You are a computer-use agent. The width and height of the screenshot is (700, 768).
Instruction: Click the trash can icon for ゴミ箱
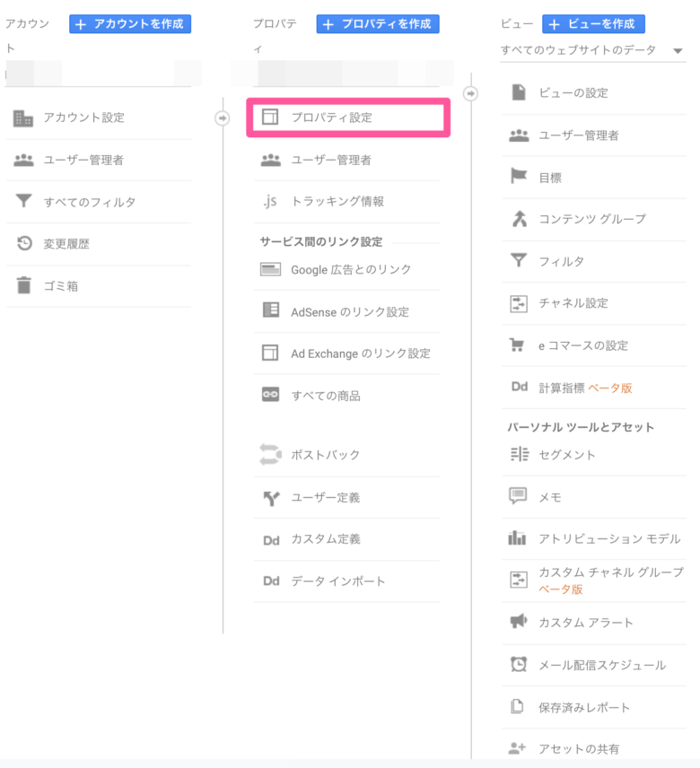(23, 285)
